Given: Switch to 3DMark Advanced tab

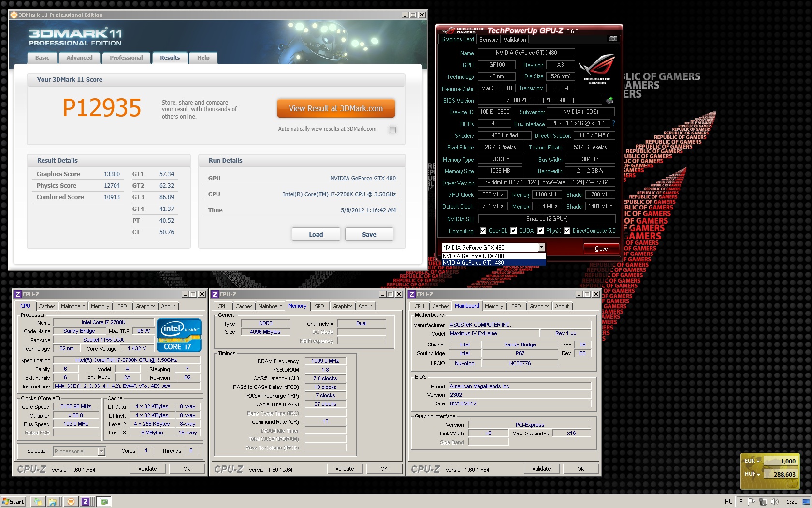Looking at the screenshot, I should coord(79,58).
